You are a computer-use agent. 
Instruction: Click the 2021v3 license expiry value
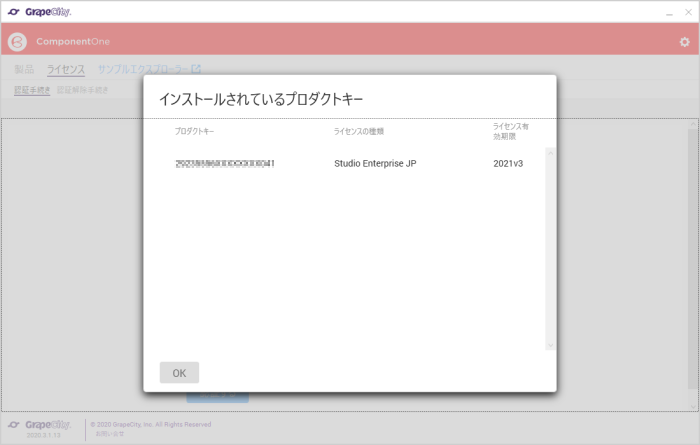(508, 163)
